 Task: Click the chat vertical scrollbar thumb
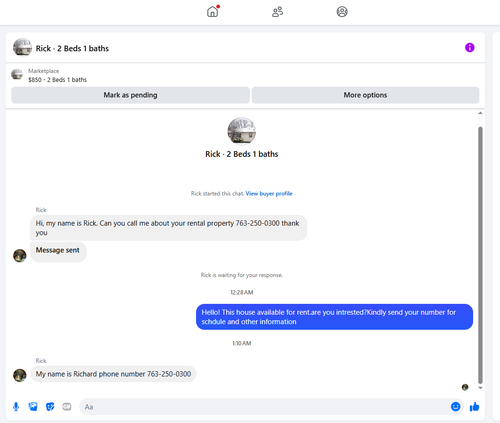(x=480, y=255)
